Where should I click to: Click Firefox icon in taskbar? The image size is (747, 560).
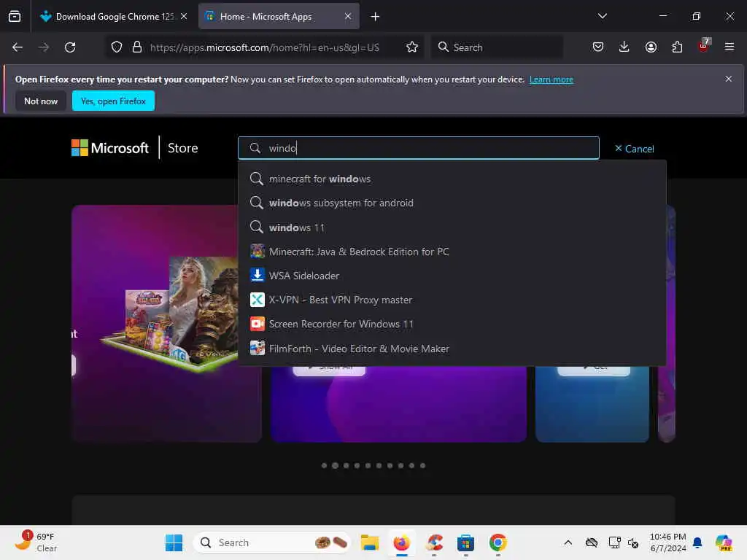click(x=402, y=542)
